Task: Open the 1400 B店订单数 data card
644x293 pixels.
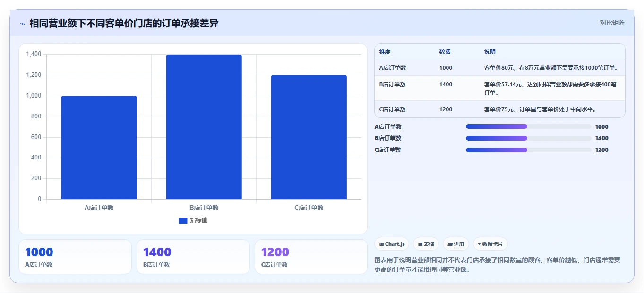Action: tap(193, 257)
